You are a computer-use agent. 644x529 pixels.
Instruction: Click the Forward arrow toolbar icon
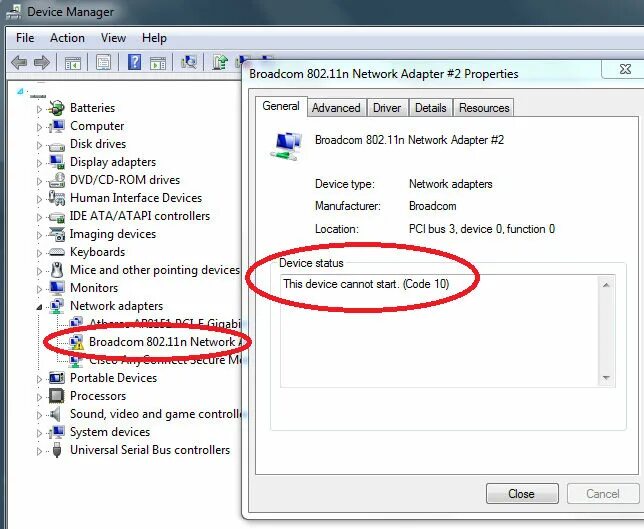click(x=42, y=63)
